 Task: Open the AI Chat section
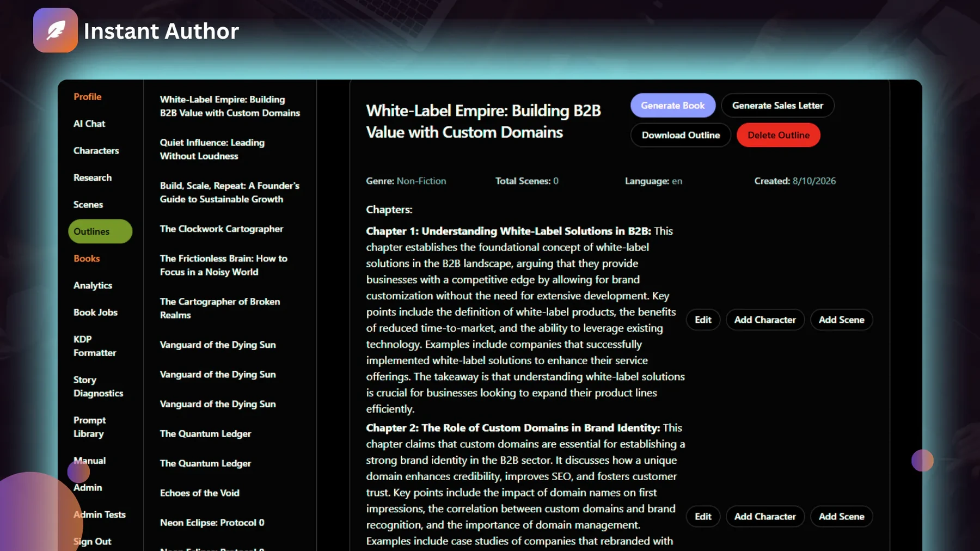[x=89, y=124]
